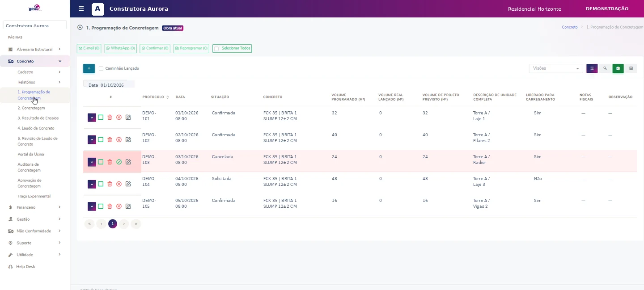
Task: Cancel DEMO-102 with red X icon
Action: pyautogui.click(x=119, y=139)
